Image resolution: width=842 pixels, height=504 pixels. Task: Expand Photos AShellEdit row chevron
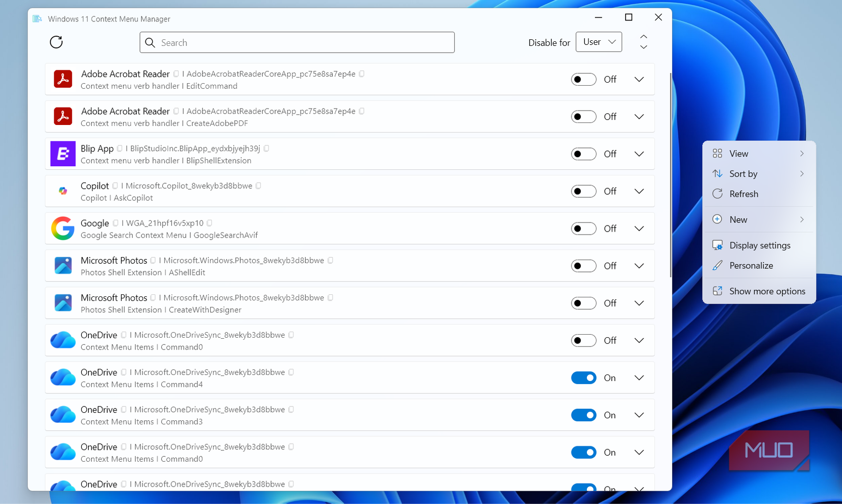(639, 265)
